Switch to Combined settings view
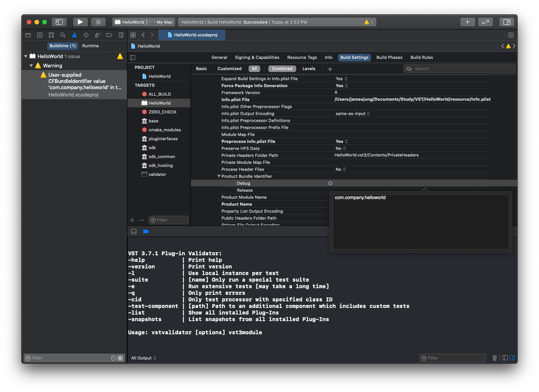Viewport: 539px width, 392px height. coord(282,69)
